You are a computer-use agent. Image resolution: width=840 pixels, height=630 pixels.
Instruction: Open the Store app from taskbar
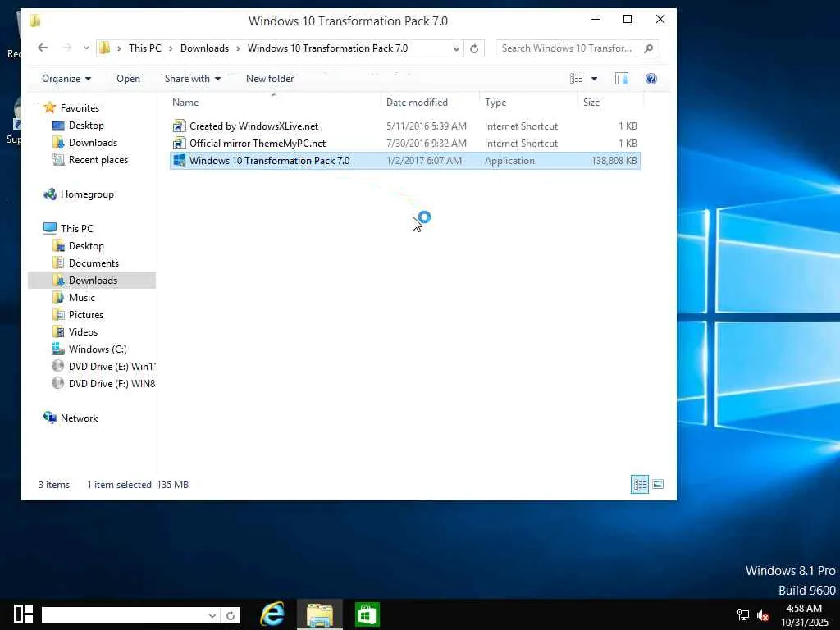pyautogui.click(x=367, y=614)
